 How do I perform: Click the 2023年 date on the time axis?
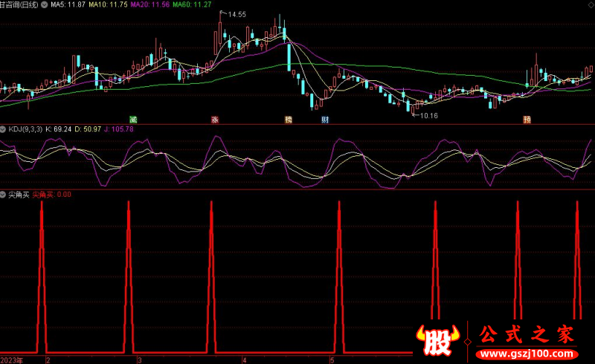tap(12, 360)
